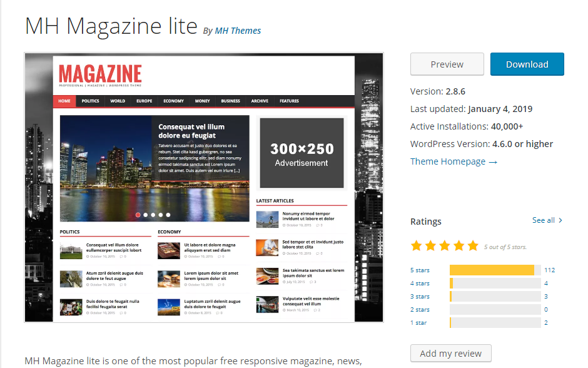Click the 112 count for five-star reviews
The width and height of the screenshot is (588, 368).
point(549,270)
